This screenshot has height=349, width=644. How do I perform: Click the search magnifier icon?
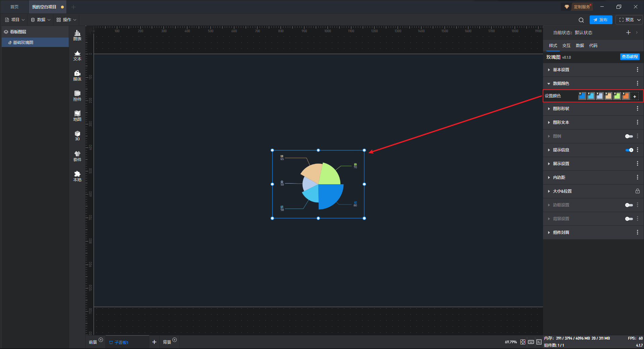(581, 20)
